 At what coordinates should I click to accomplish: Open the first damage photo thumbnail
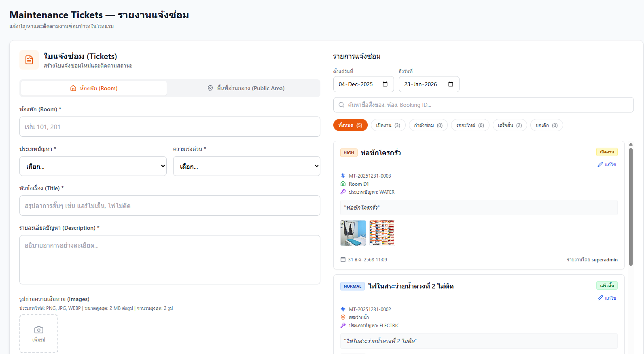(353, 233)
